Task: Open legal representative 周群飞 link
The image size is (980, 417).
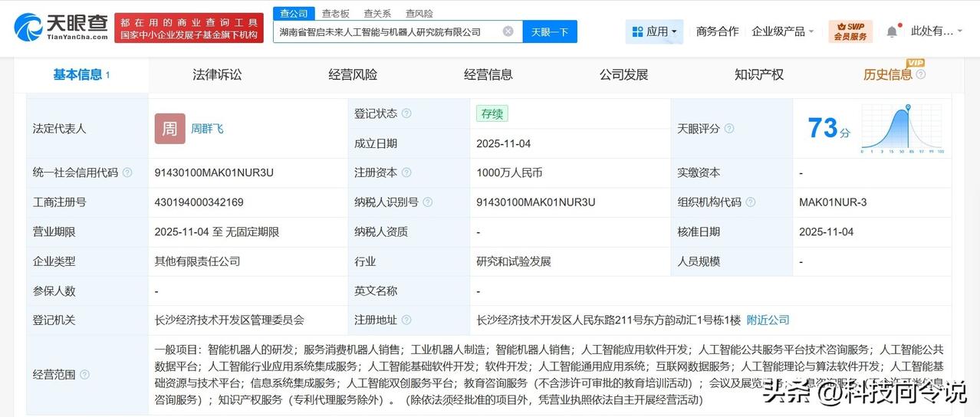Action: coord(207,129)
